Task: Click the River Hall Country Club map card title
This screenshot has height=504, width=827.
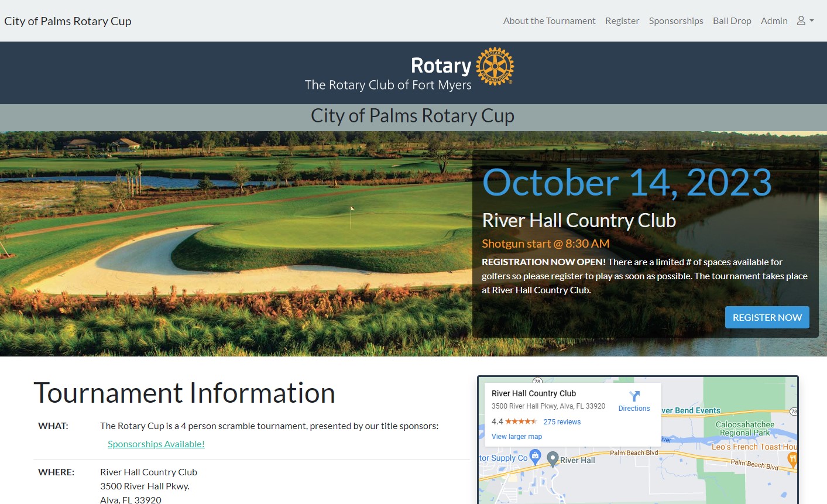Action: [534, 393]
